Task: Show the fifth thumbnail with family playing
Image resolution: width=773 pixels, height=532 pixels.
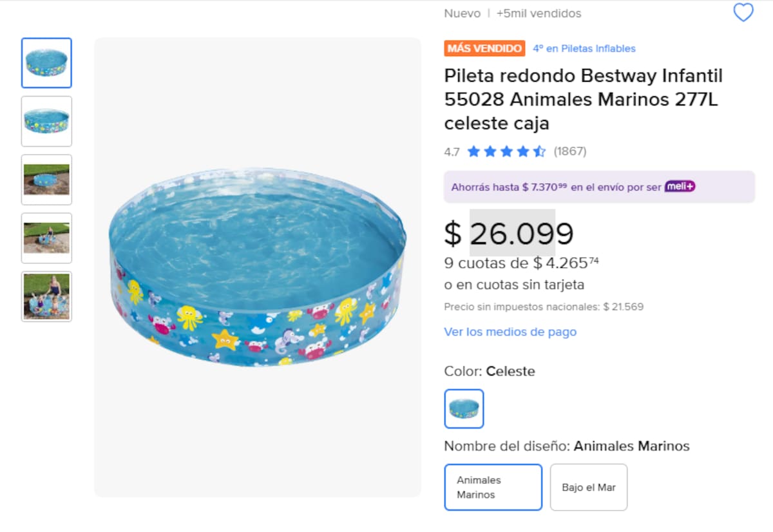Action: click(46, 296)
